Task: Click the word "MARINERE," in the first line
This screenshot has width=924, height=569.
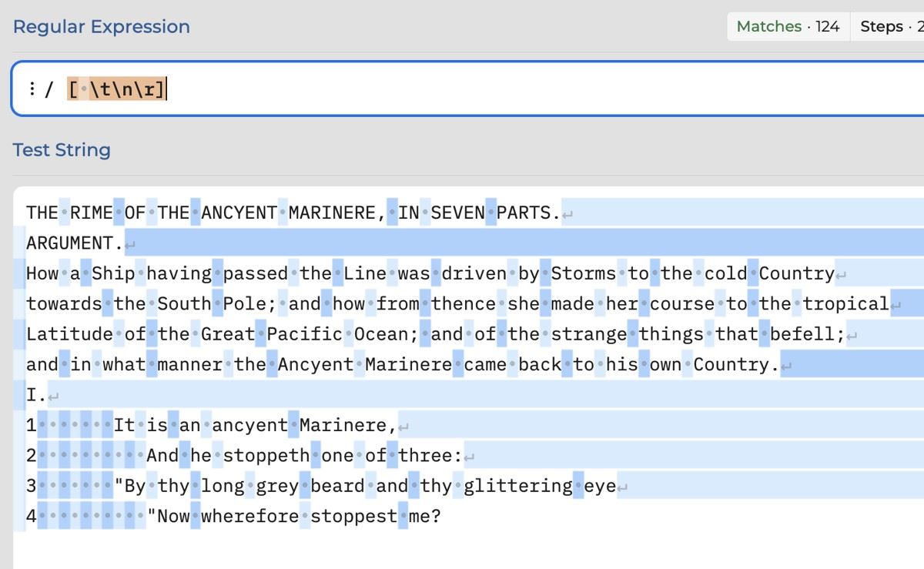Action: click(336, 213)
